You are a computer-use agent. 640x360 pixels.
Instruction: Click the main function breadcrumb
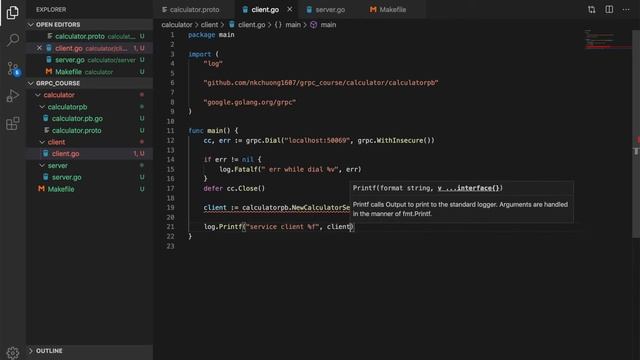tap(323, 25)
